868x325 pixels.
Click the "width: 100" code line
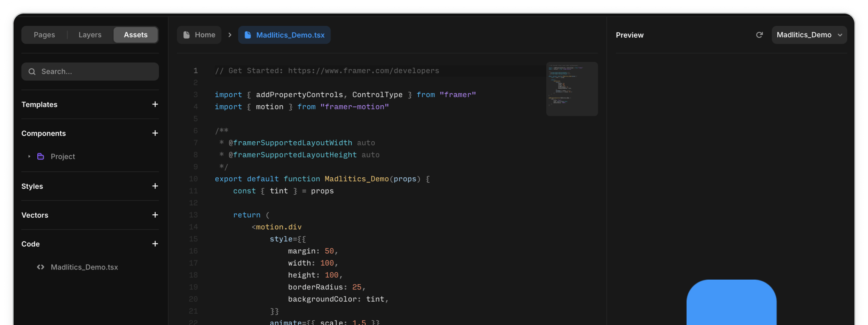click(x=313, y=263)
